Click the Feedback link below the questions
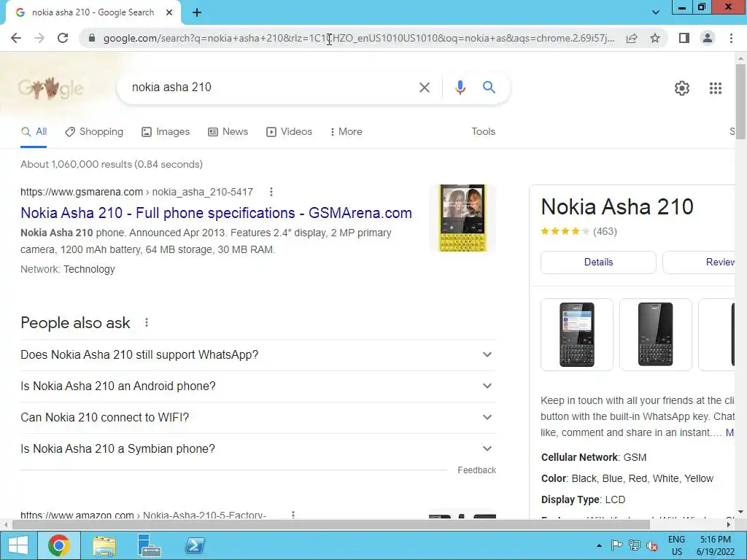The image size is (747, 560). pos(476,470)
